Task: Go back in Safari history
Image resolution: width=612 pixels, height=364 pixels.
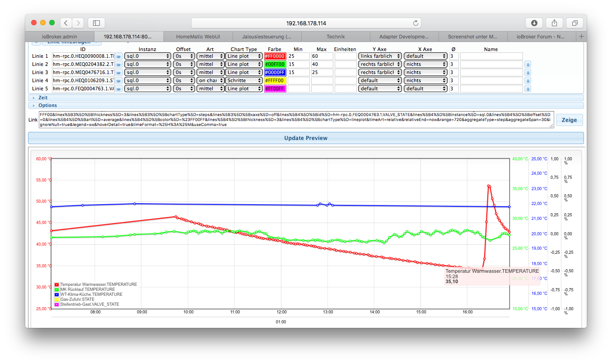Action: tap(66, 23)
